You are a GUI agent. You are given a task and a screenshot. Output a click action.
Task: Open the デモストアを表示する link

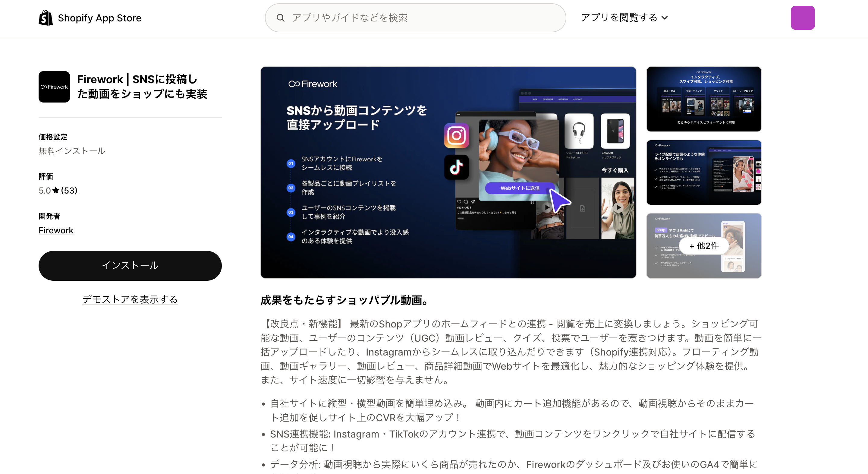(130, 299)
